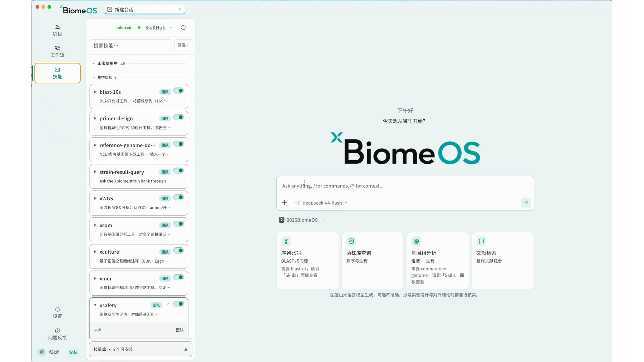Image resolution: width=644 pixels, height=362 pixels.
Task: Switch off the xWGS skill
Action: pos(178,197)
